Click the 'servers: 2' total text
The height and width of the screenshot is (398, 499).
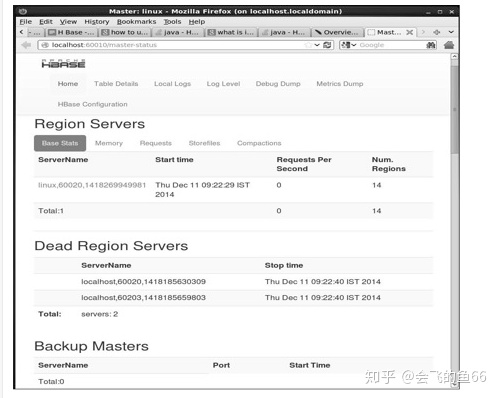coord(100,314)
